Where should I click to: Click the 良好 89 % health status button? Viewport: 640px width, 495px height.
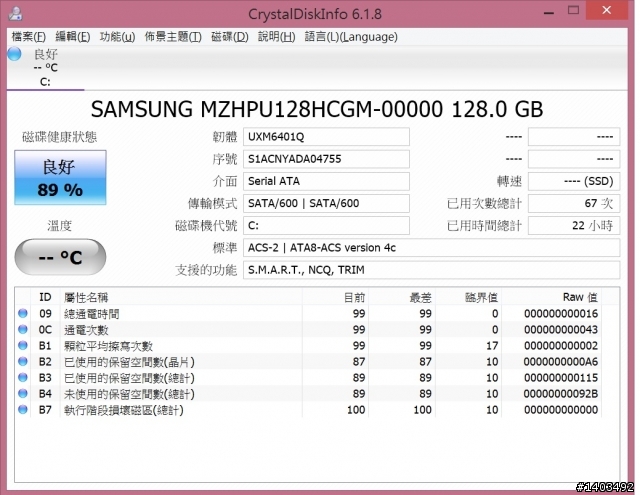click(x=60, y=178)
